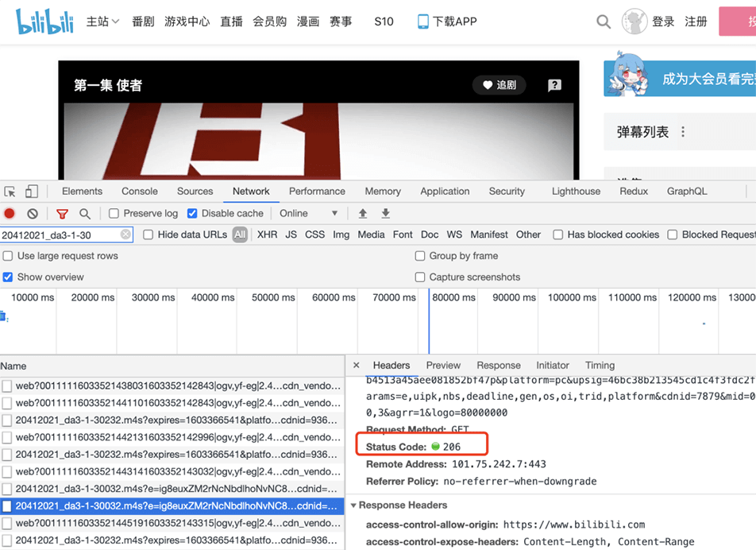This screenshot has width=756, height=550.
Task: Open the network search magnifier icon
Action: click(85, 213)
